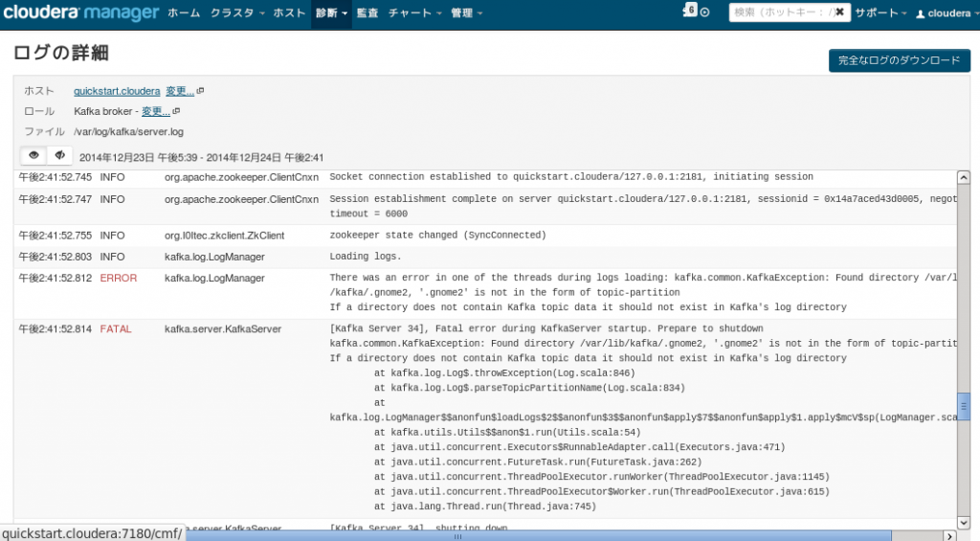Go to the ホーム menu item
Image resolution: width=980 pixels, height=541 pixels.
coord(184,13)
